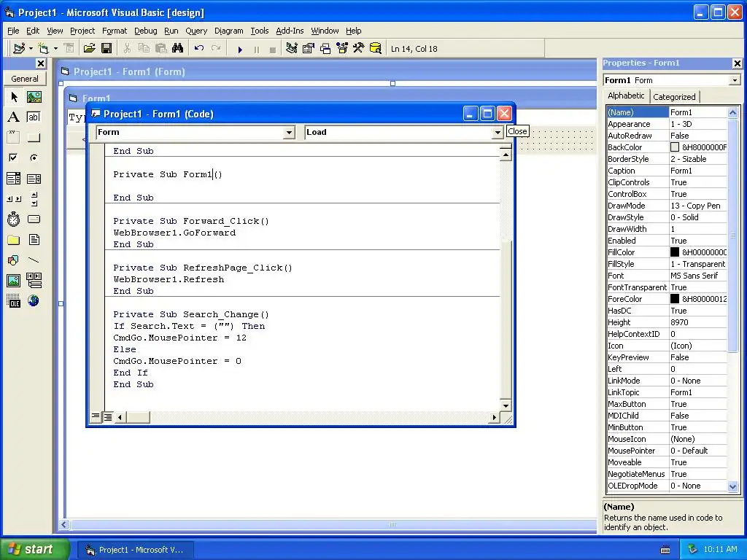Click the Add Form toolbar icon
Viewport: 747px width, 560px height.
coord(43,49)
